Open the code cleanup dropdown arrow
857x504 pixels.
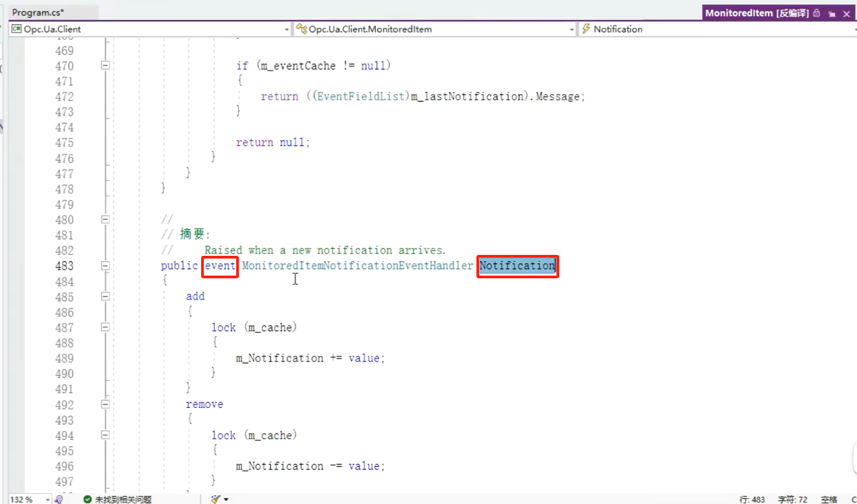pos(226,499)
